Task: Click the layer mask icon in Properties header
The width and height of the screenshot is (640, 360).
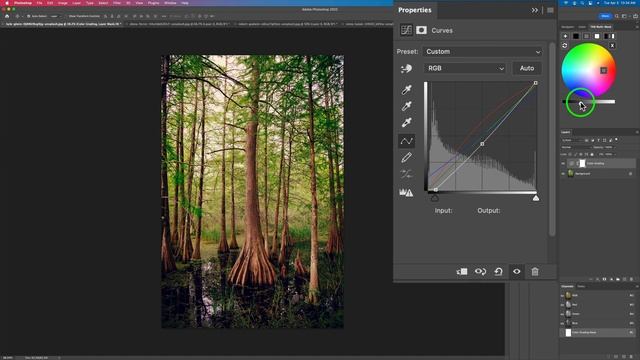Action: (x=421, y=30)
